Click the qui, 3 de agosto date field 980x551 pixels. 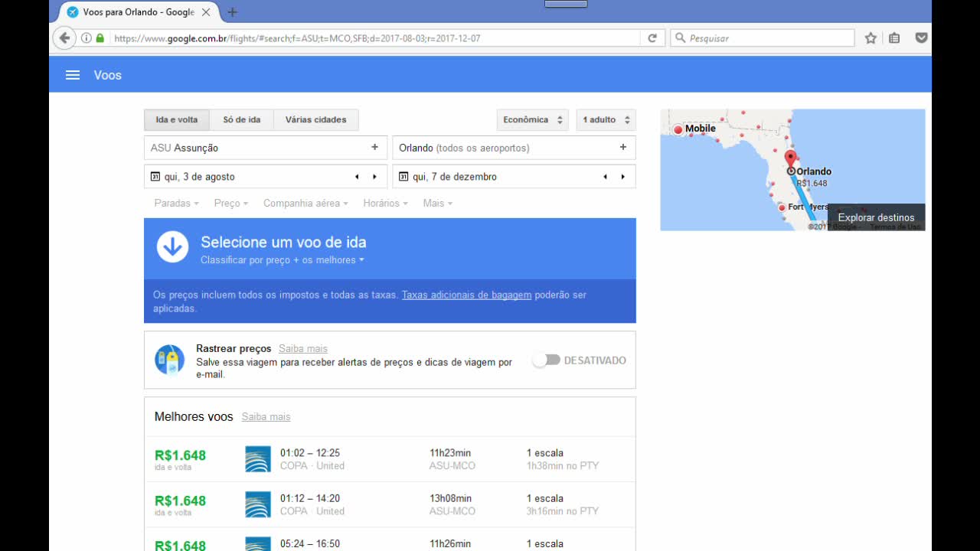[266, 177]
